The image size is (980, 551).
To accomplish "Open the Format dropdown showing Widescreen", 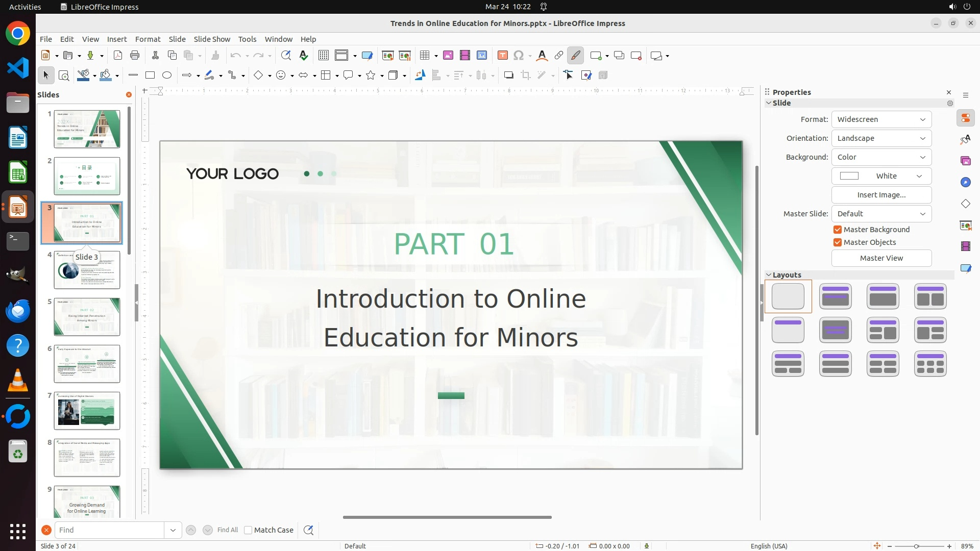I will point(881,119).
